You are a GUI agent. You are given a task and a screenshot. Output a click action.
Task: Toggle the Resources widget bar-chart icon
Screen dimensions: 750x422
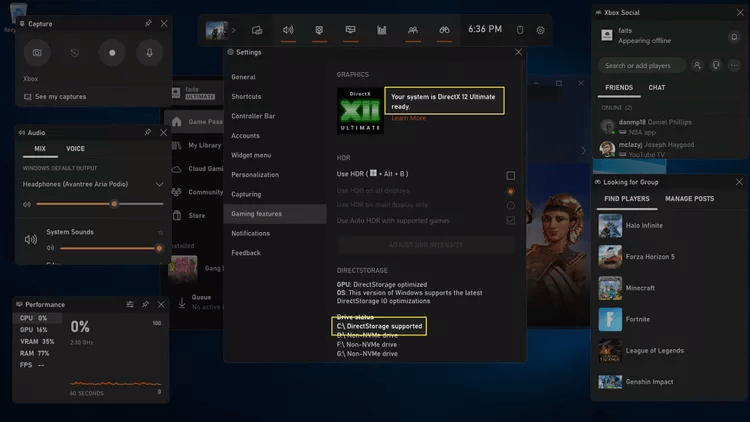382,30
